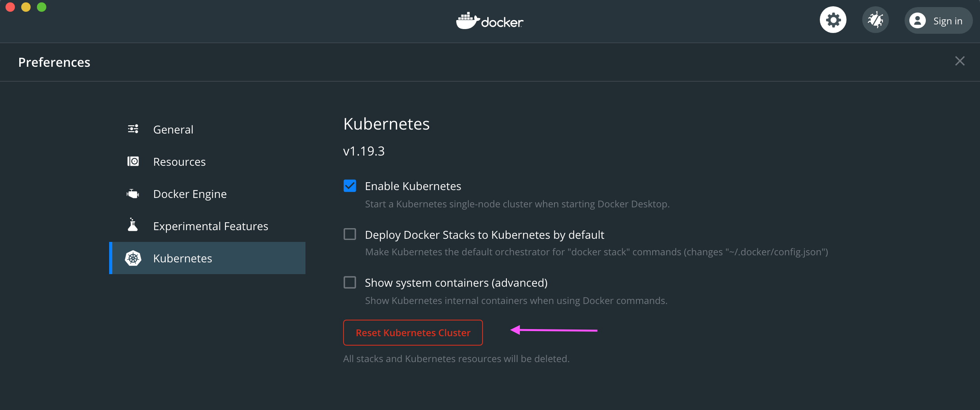Image resolution: width=980 pixels, height=410 pixels.
Task: Click the Resources disk icon
Action: tap(133, 161)
